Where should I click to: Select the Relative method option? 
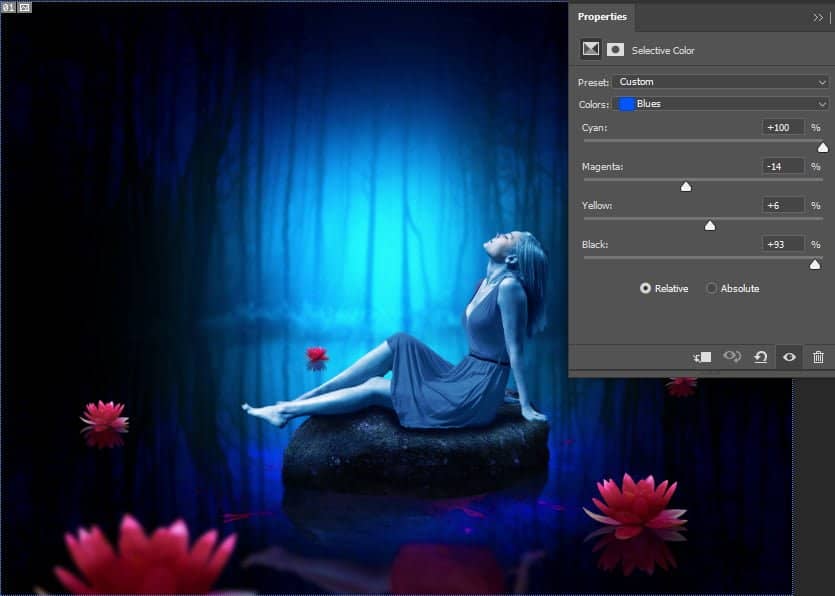(x=645, y=288)
